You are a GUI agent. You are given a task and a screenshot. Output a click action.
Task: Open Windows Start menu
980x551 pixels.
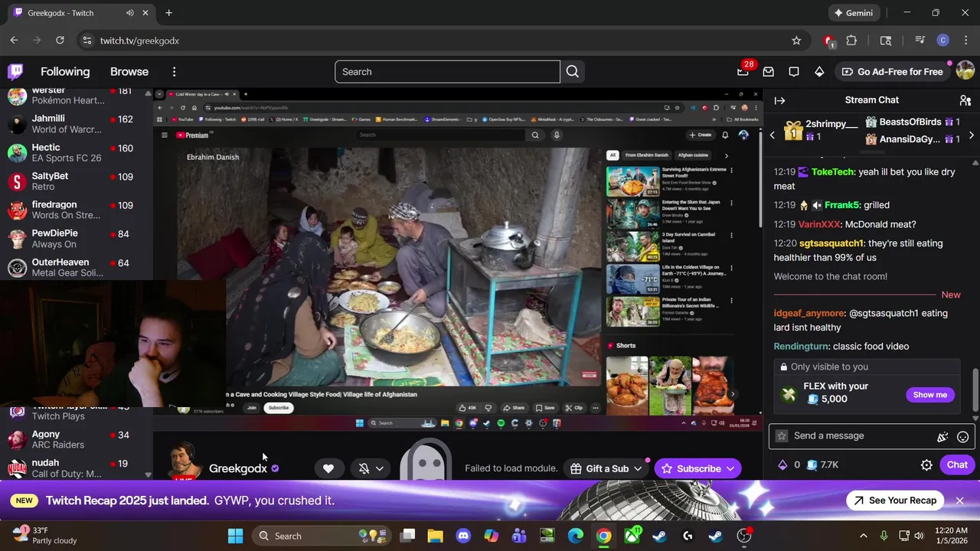click(236, 536)
